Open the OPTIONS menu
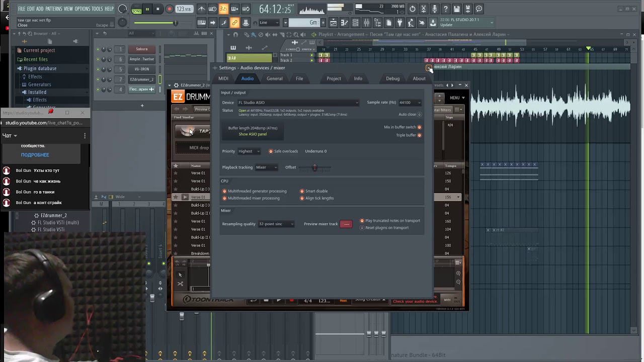The width and height of the screenshot is (644, 362). click(x=82, y=9)
